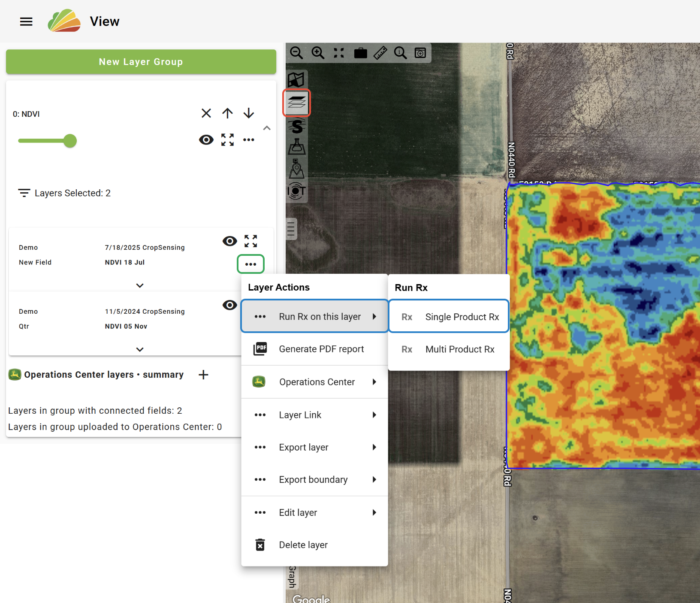Remove NDVI group with X icon
Viewport: 700px width, 603px height.
click(206, 113)
